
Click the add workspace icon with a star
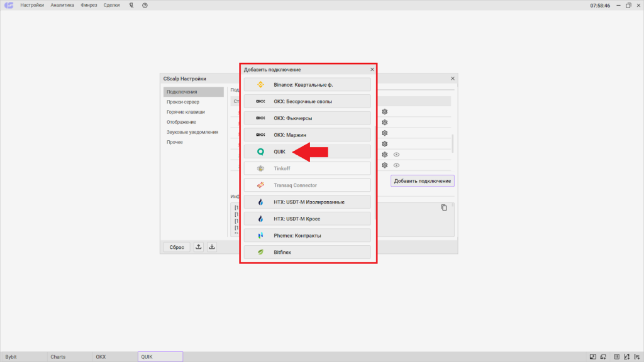tap(592, 357)
